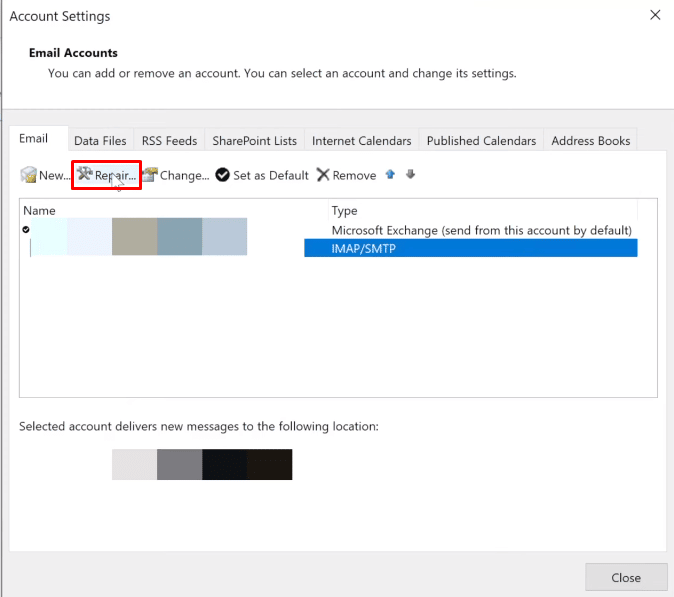Open the Published Calendars tab
This screenshot has width=674, height=597.
481,141
